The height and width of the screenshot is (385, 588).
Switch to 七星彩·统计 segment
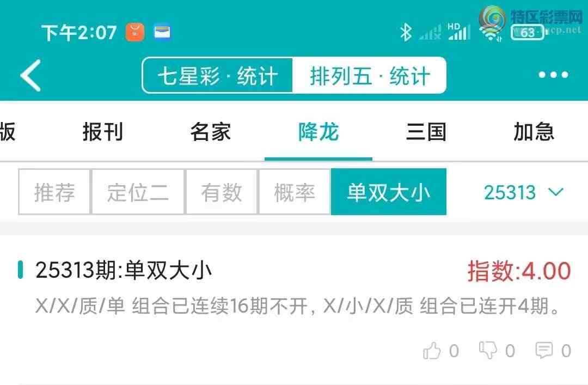coord(218,76)
